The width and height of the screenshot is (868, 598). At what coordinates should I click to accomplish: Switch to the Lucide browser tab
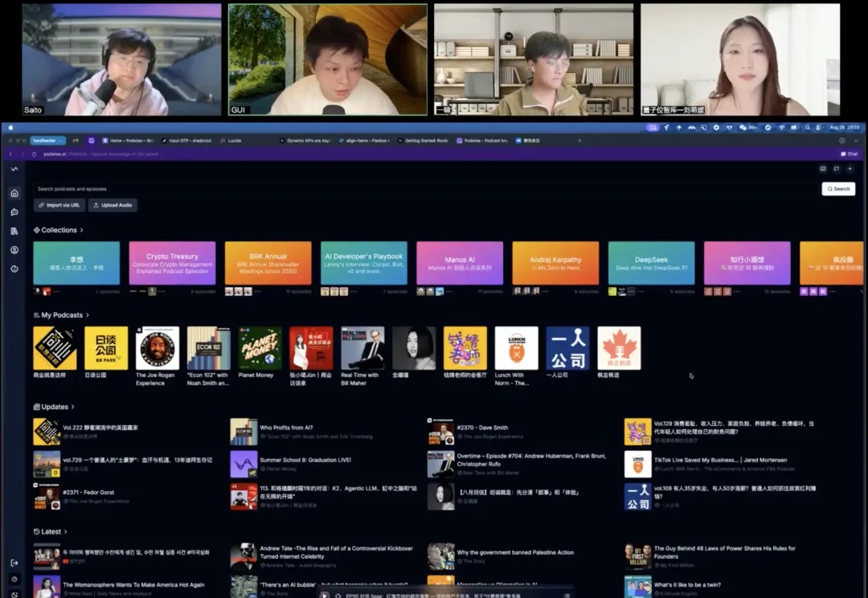(233, 141)
